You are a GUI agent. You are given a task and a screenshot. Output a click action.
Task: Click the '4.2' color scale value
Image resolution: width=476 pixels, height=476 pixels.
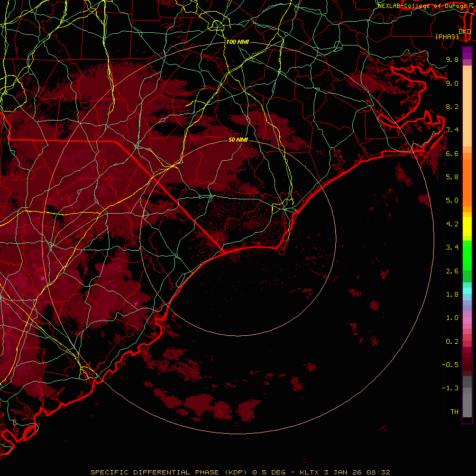click(x=452, y=224)
